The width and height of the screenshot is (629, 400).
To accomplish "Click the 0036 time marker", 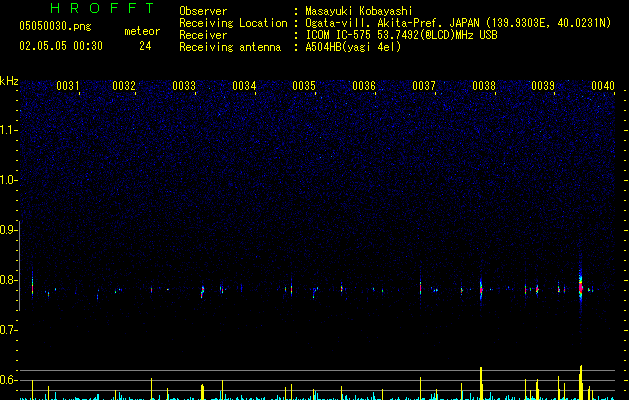I will [x=363, y=85].
